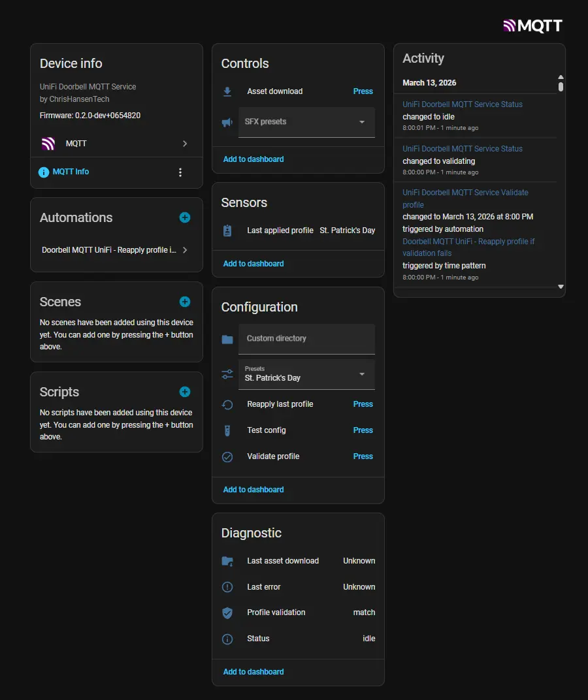Open the SFX presets dropdown
Viewport: 588px width, 700px height.
[x=362, y=121]
